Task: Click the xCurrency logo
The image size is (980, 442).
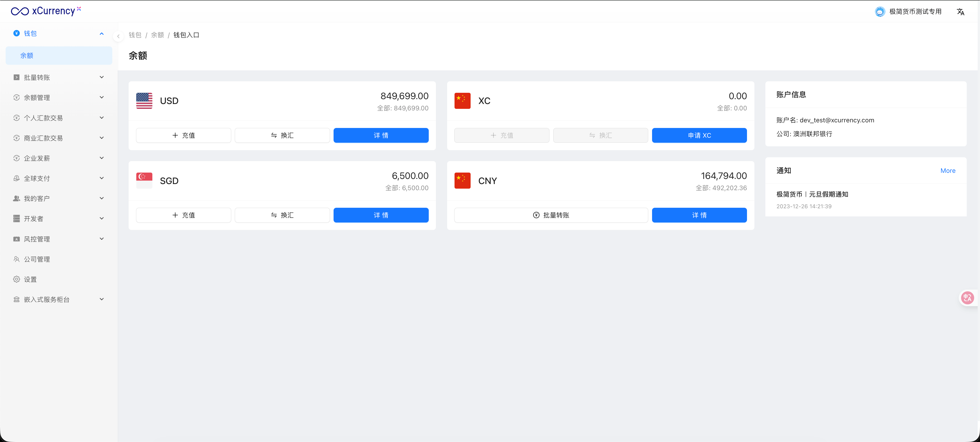Action: coord(46,11)
